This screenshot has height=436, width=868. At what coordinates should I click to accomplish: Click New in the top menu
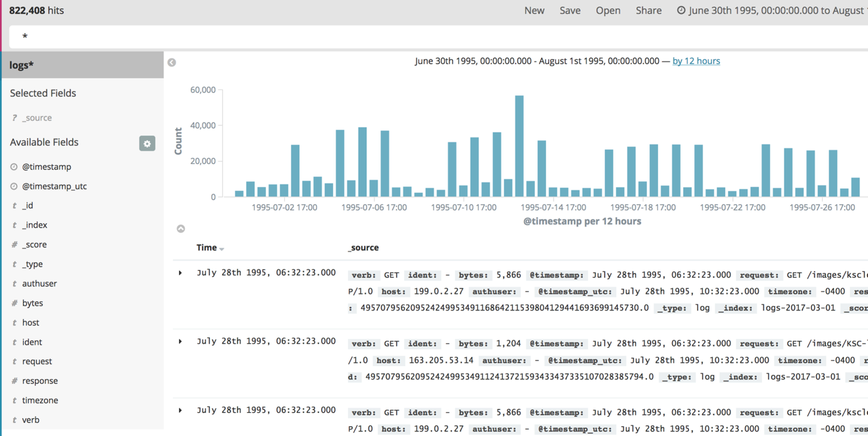click(x=534, y=11)
